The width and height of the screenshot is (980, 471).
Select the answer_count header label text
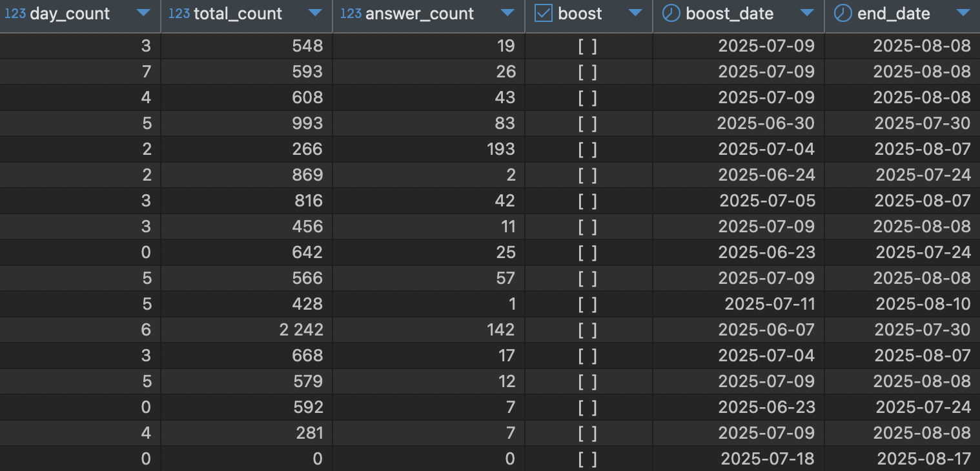point(420,14)
